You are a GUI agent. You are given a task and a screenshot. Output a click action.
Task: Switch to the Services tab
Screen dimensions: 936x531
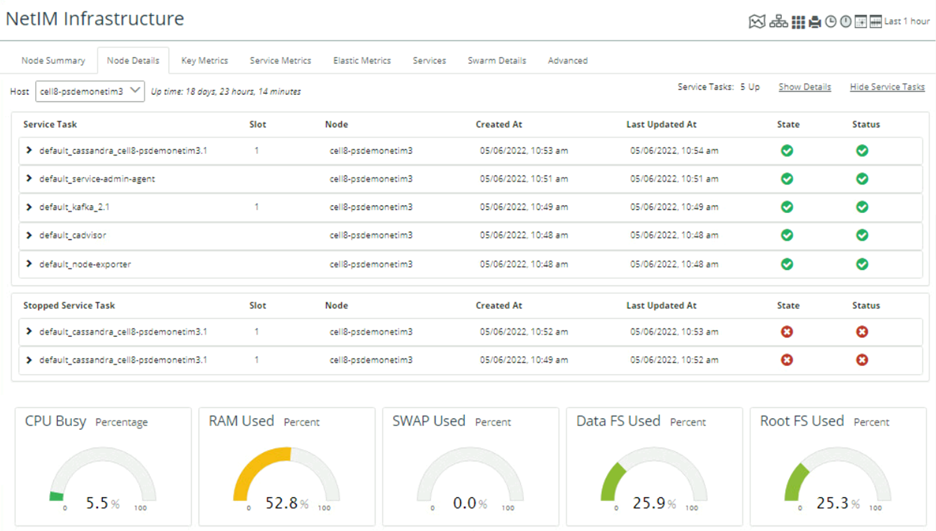[429, 60]
